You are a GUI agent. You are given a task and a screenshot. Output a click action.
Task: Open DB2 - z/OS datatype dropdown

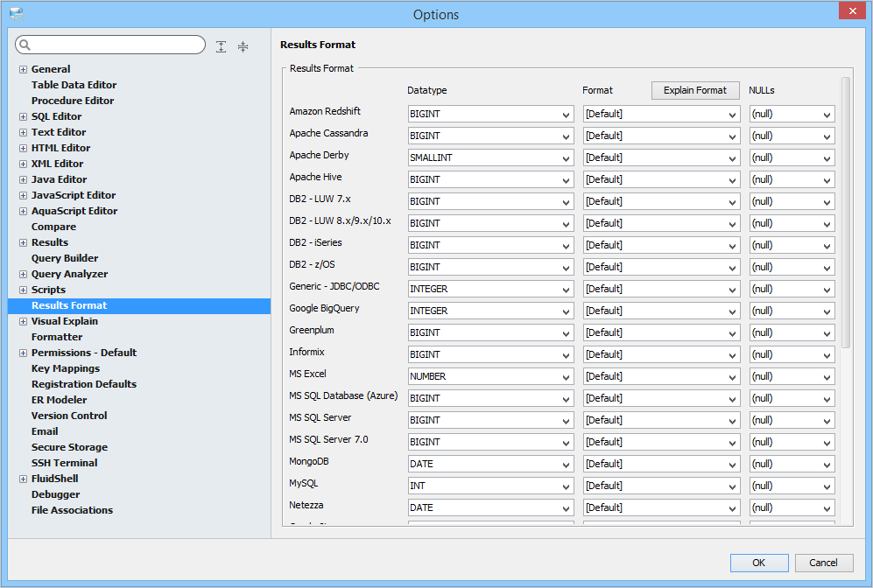pos(490,267)
